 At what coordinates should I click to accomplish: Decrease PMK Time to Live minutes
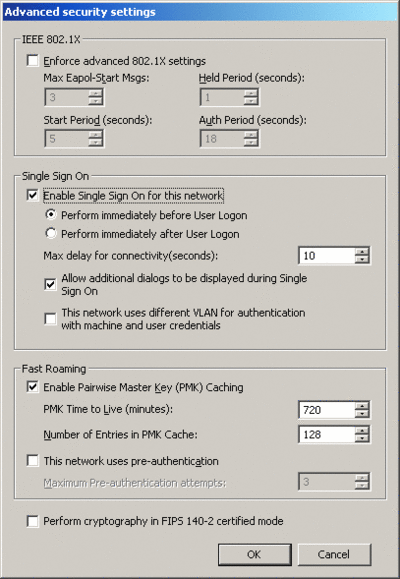point(362,414)
